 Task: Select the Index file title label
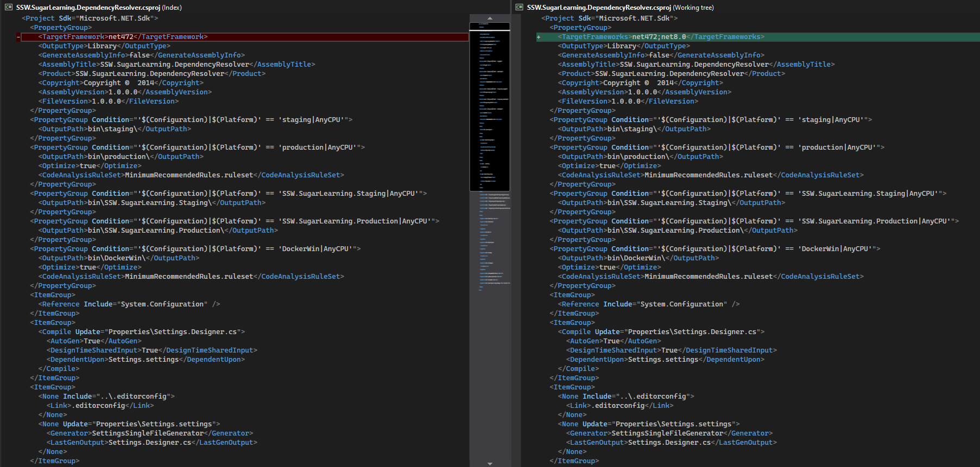click(x=99, y=7)
